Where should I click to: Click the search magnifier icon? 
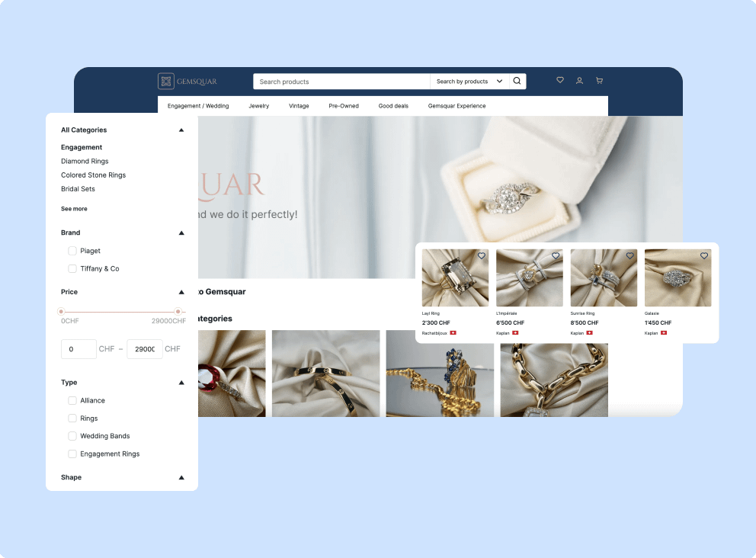coord(517,81)
